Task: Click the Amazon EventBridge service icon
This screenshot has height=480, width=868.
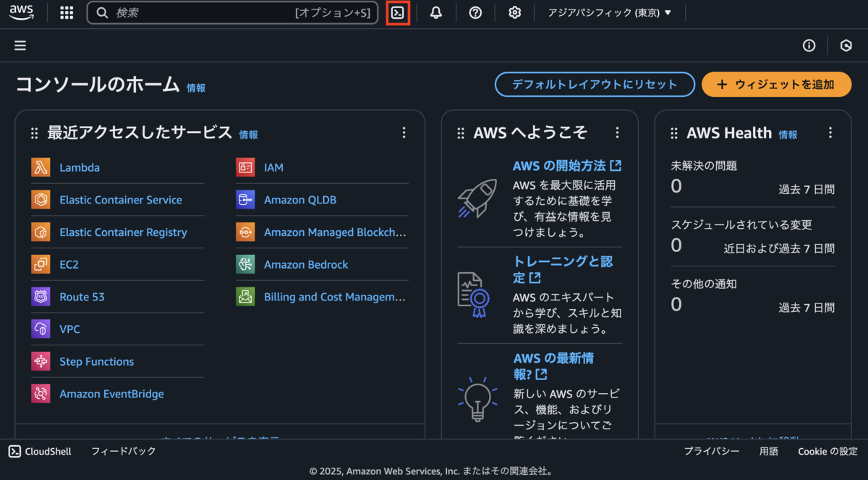Action: click(x=41, y=394)
